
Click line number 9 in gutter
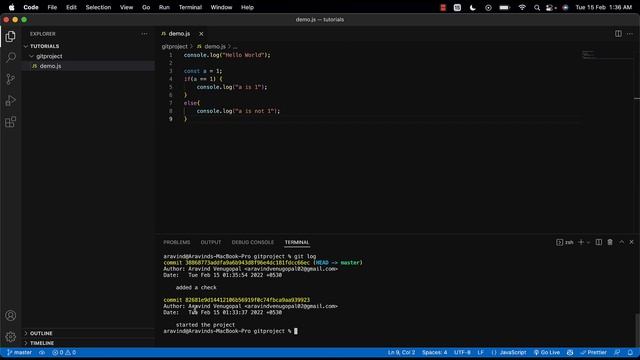[171, 119]
